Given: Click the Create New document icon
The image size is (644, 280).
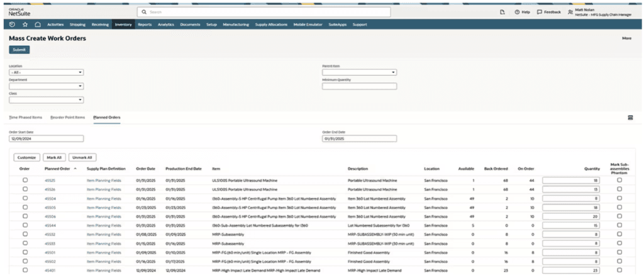Looking at the screenshot, I should [x=502, y=12].
